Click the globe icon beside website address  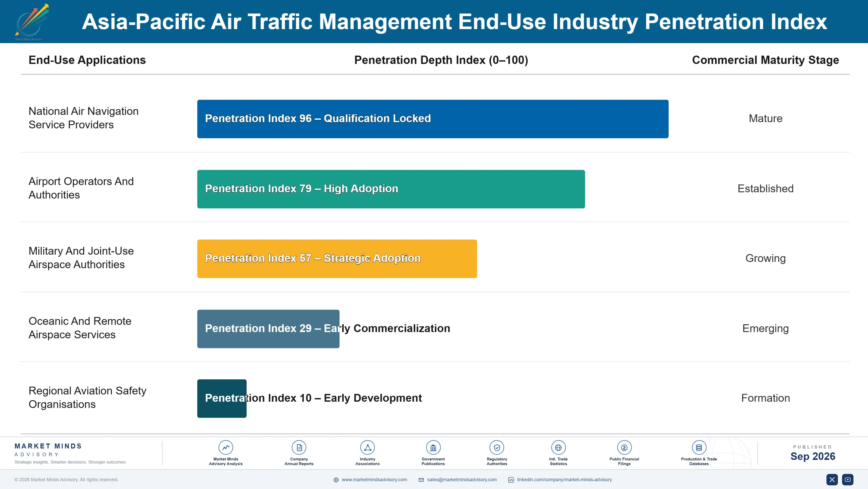[x=336, y=480]
